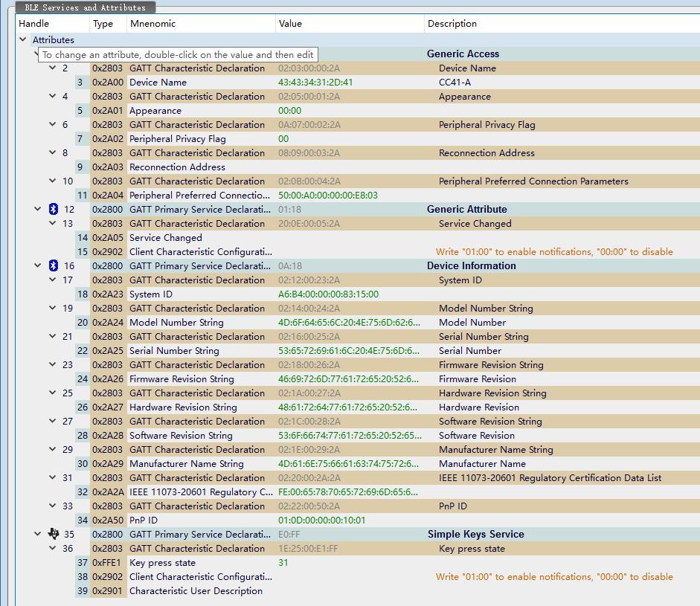This screenshot has width=700, height=606.
Task: Collapse the Device Information service at handle 16
Action: pyautogui.click(x=38, y=266)
